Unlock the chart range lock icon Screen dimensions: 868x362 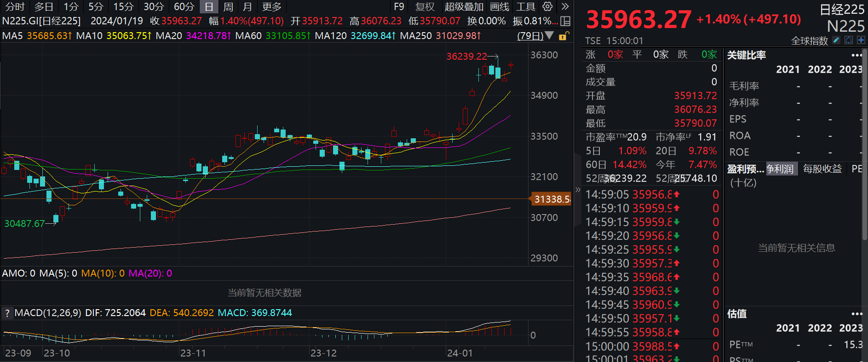click(x=563, y=36)
